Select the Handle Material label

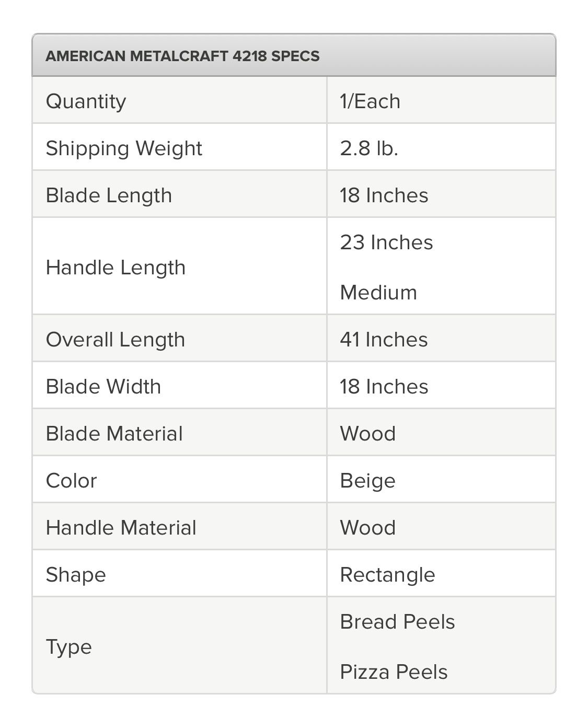pyautogui.click(x=121, y=527)
